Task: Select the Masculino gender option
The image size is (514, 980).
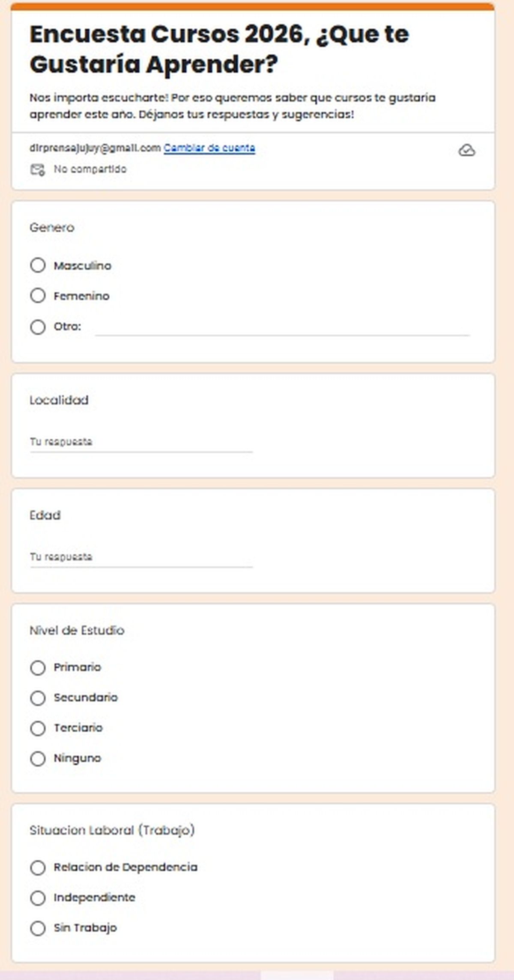Action: pos(38,265)
